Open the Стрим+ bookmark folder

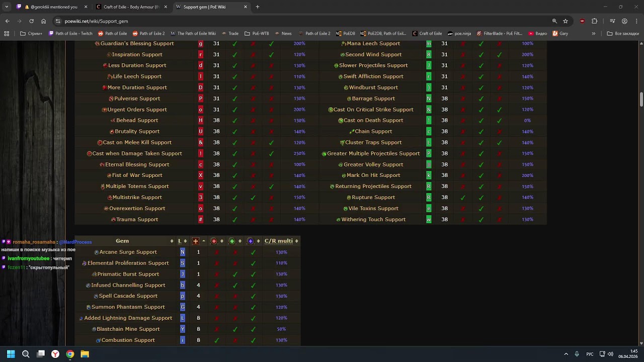[x=31, y=34]
